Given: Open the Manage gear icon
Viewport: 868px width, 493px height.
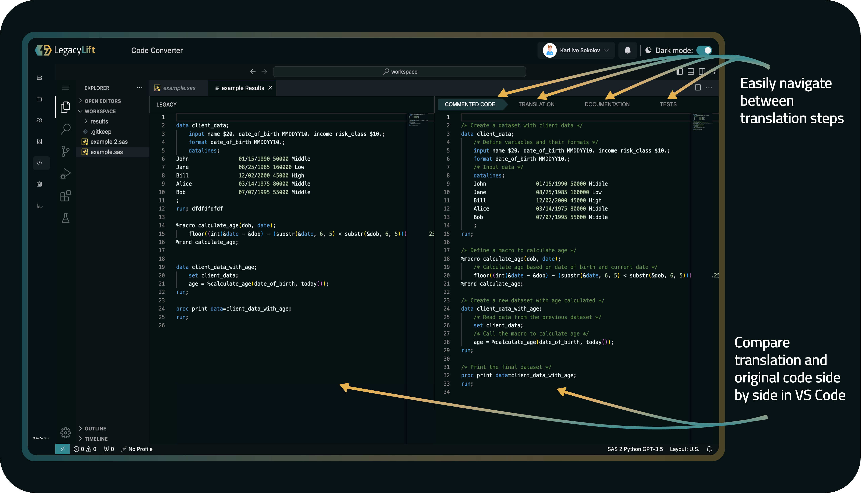Looking at the screenshot, I should click(x=65, y=432).
